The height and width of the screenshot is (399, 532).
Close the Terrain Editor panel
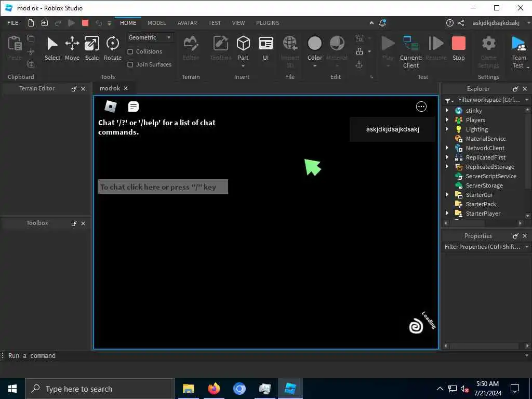(x=83, y=89)
